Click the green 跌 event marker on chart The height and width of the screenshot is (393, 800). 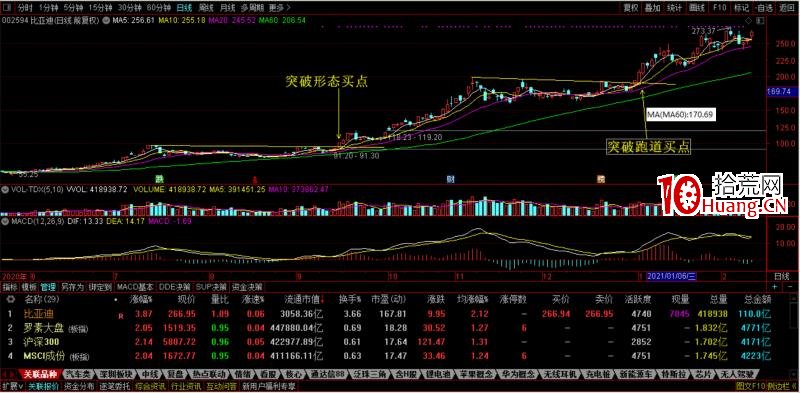[x=160, y=179]
